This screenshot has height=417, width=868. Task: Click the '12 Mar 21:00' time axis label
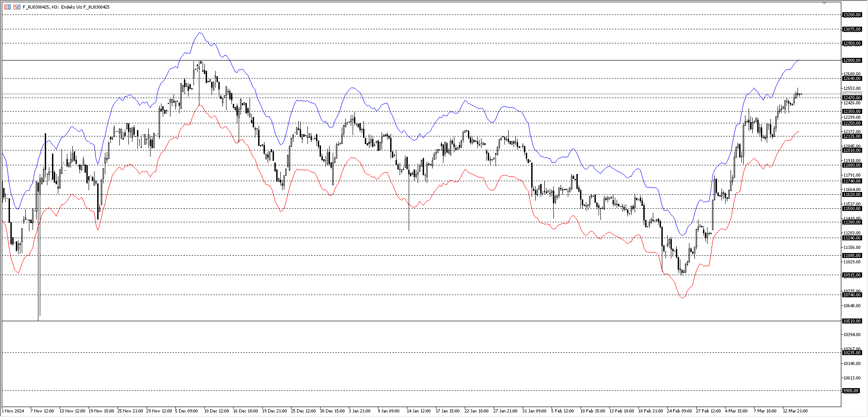point(795,411)
